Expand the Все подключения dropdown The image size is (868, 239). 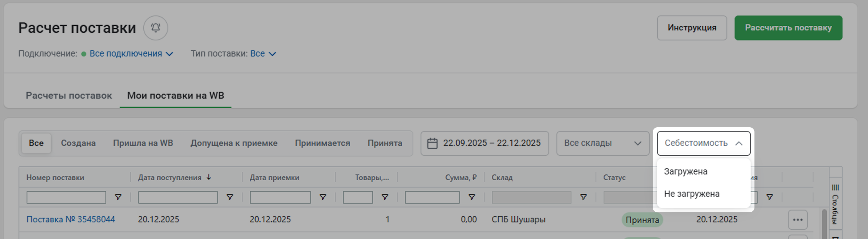tap(131, 54)
